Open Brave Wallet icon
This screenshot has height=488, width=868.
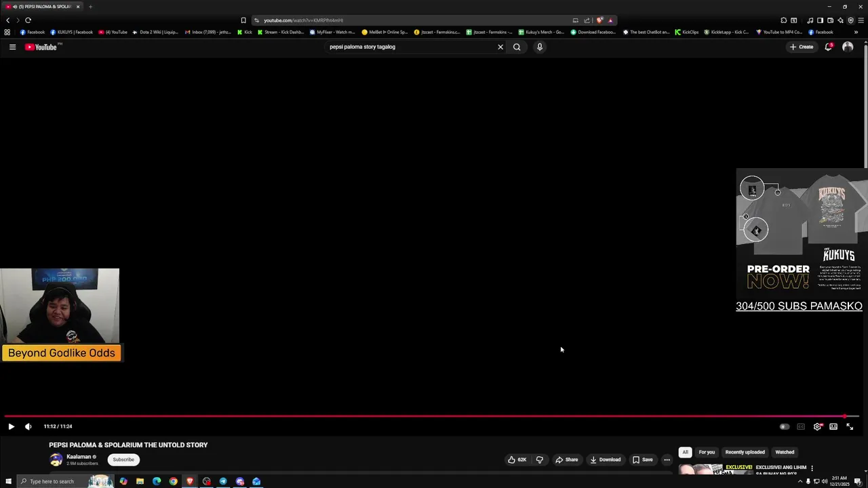(x=830, y=20)
